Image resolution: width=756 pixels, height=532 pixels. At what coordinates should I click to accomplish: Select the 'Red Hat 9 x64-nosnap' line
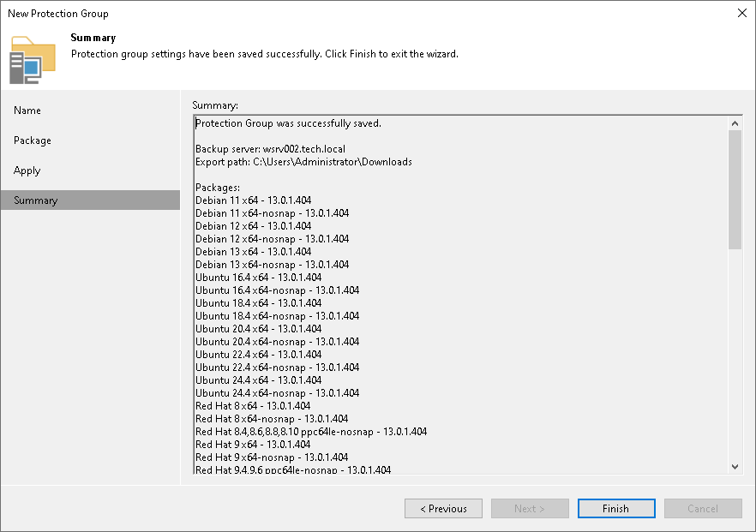pos(272,457)
